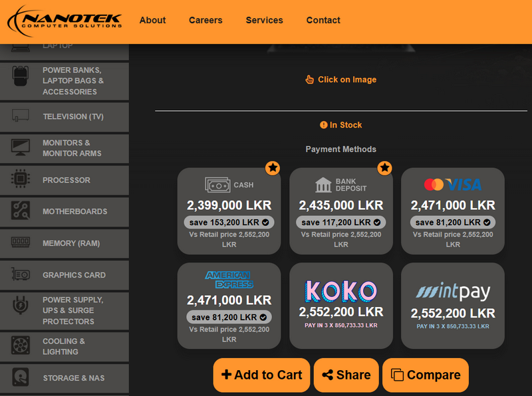Click the Nanotek Computer Solutions logo

[x=65, y=21]
